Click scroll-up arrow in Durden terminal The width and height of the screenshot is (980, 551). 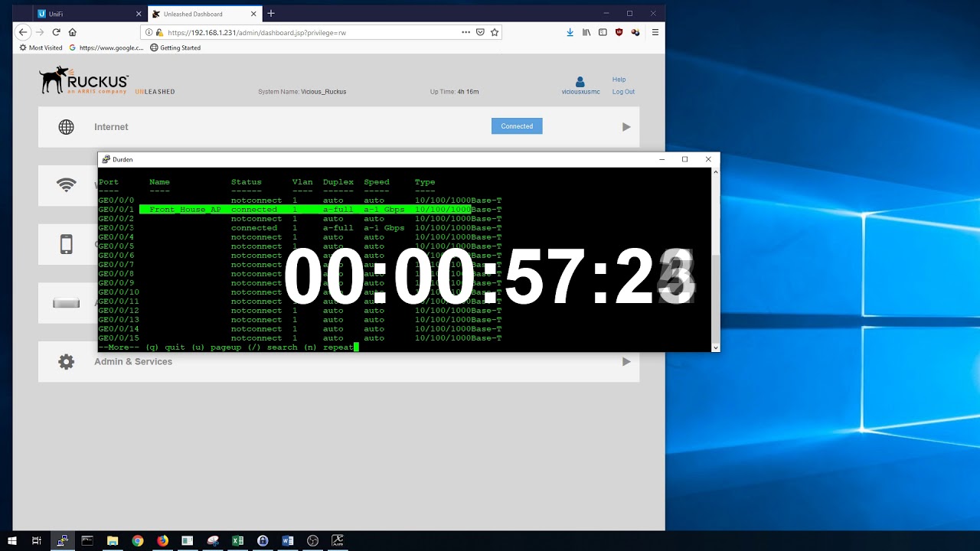pyautogui.click(x=716, y=172)
